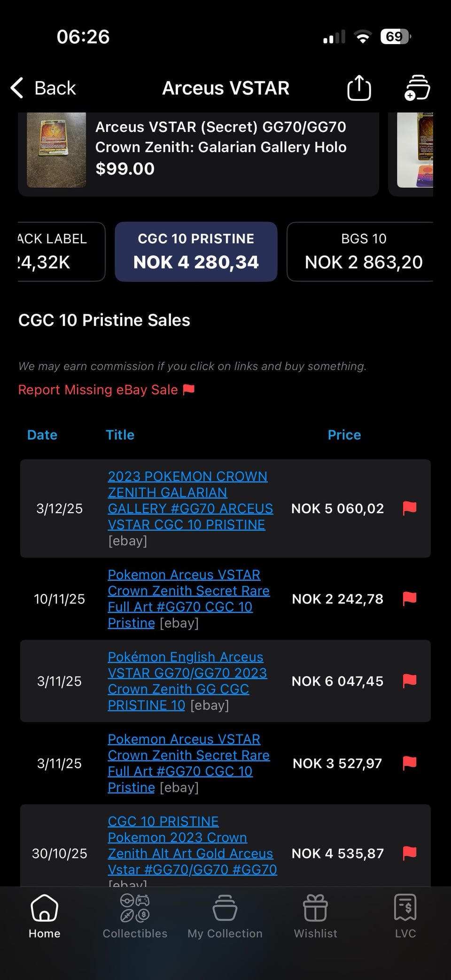The image size is (451, 980).
Task: Flag the NOK 3 527,97 sale
Action: [410, 763]
